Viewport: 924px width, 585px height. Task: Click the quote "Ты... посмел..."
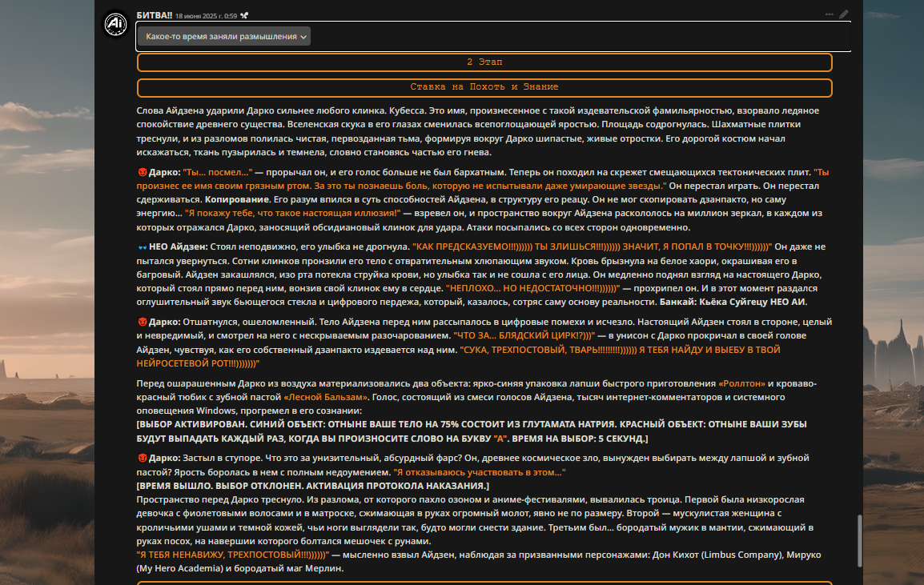pyautogui.click(x=218, y=172)
